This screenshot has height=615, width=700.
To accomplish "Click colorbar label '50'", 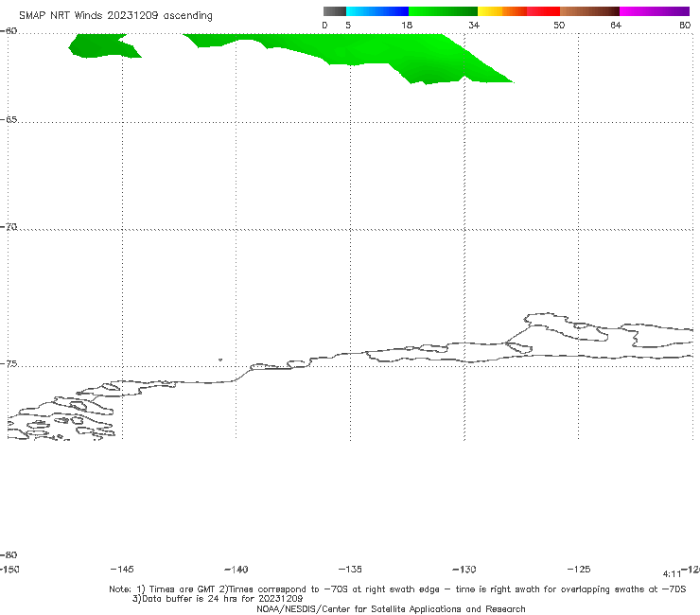I will tap(559, 25).
